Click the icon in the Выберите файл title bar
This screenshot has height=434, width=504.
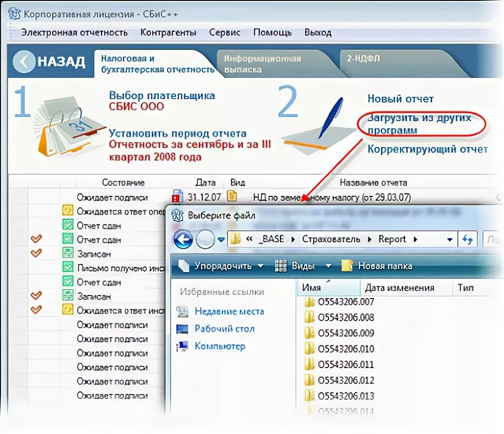(177, 215)
